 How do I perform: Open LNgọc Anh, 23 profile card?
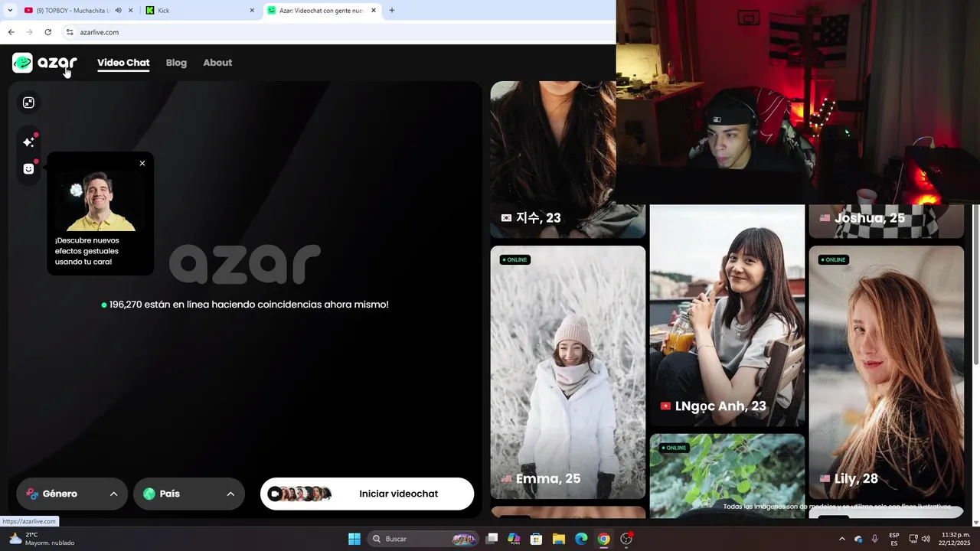pos(727,315)
